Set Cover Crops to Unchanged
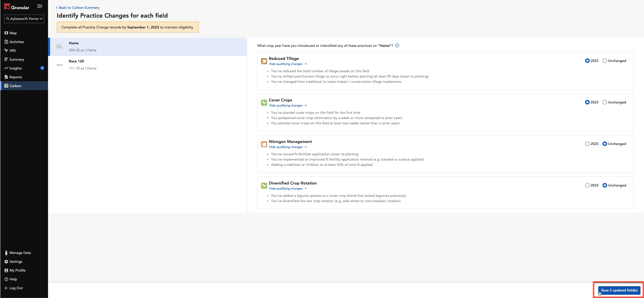Viewport: 644px width, 298px height. click(x=605, y=102)
